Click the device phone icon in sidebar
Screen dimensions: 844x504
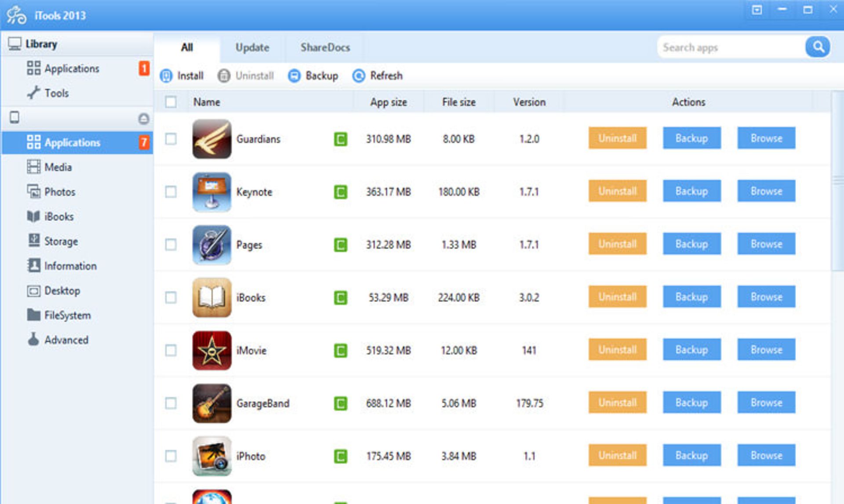tap(15, 117)
